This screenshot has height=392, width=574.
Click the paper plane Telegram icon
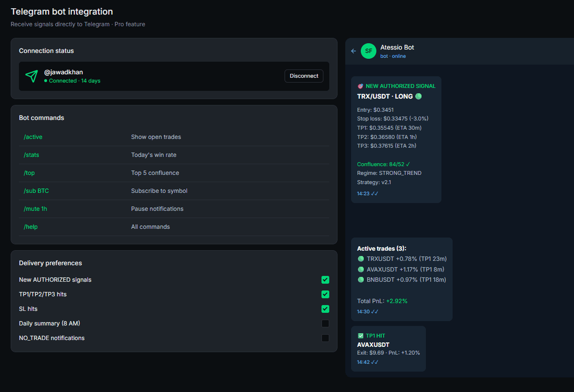tap(32, 76)
